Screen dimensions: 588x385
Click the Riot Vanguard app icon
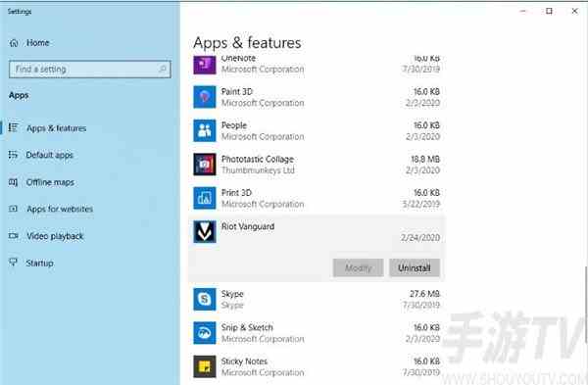[x=205, y=231]
